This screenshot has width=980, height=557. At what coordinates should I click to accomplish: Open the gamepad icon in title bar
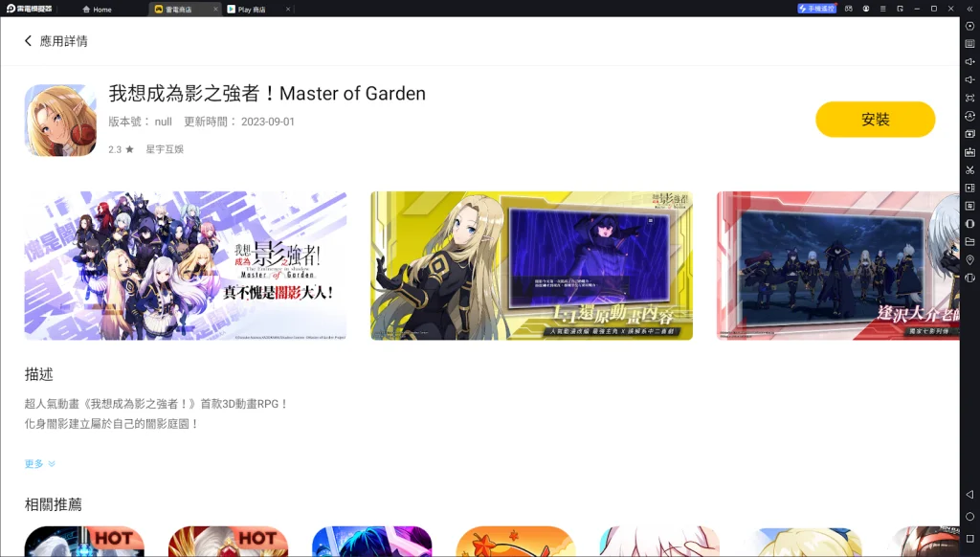pyautogui.click(x=848, y=9)
